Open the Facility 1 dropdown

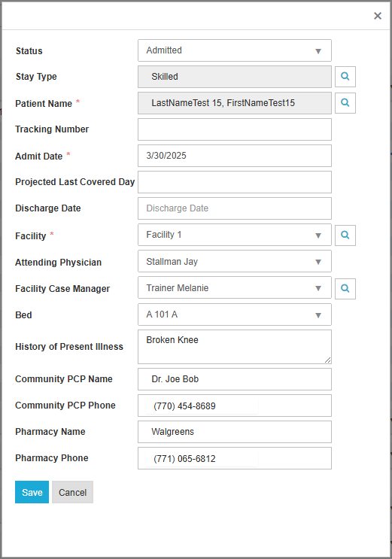coord(235,235)
